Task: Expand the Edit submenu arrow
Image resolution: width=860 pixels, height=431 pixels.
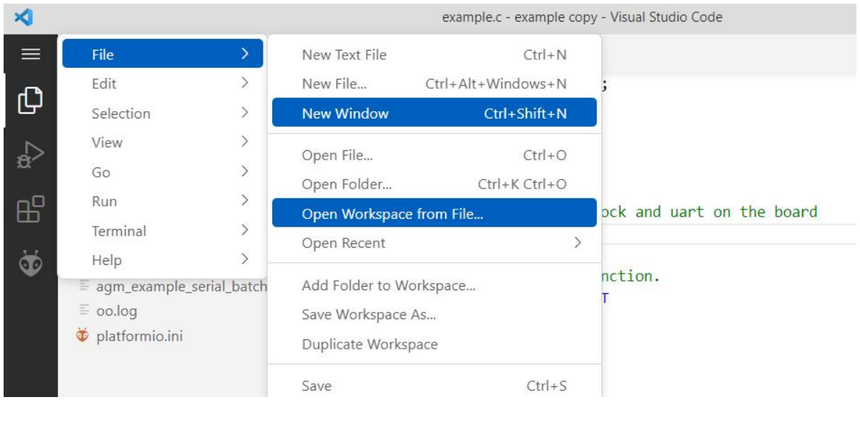Action: pos(245,83)
